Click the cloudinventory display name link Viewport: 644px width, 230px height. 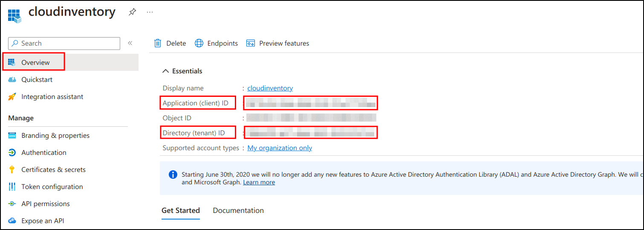coord(270,88)
